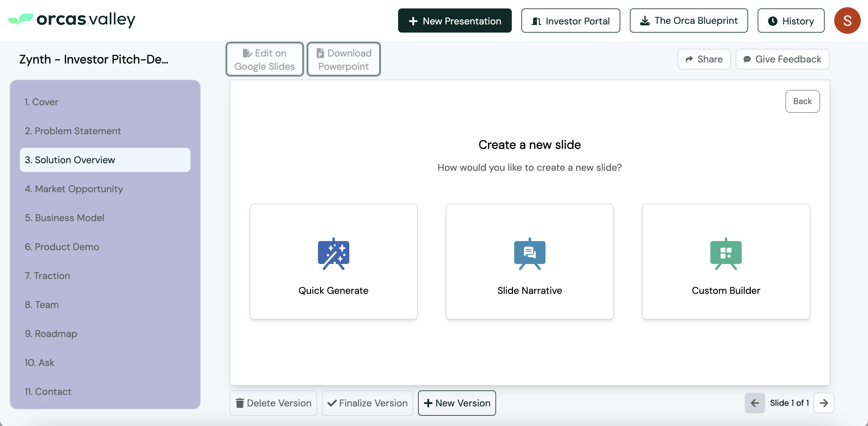The width and height of the screenshot is (868, 426).
Task: Create a New Version
Action: coord(457,403)
